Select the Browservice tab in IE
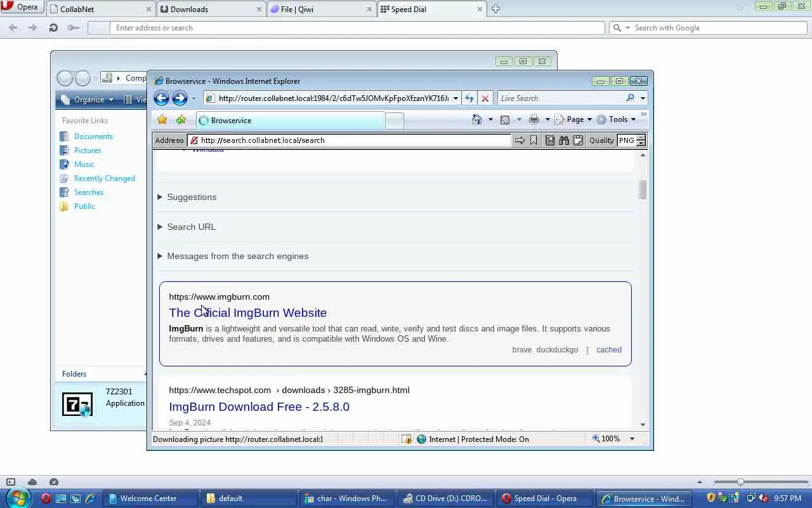This screenshot has width=812, height=508. (290, 120)
